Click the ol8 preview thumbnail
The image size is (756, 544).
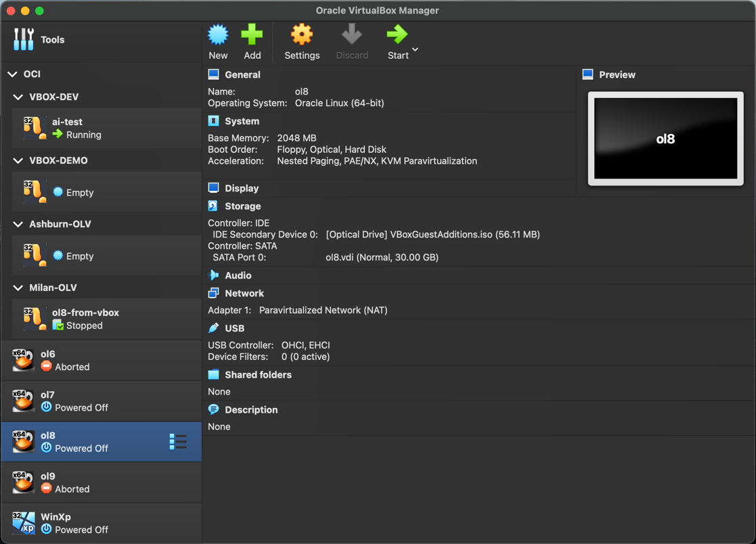[665, 139]
